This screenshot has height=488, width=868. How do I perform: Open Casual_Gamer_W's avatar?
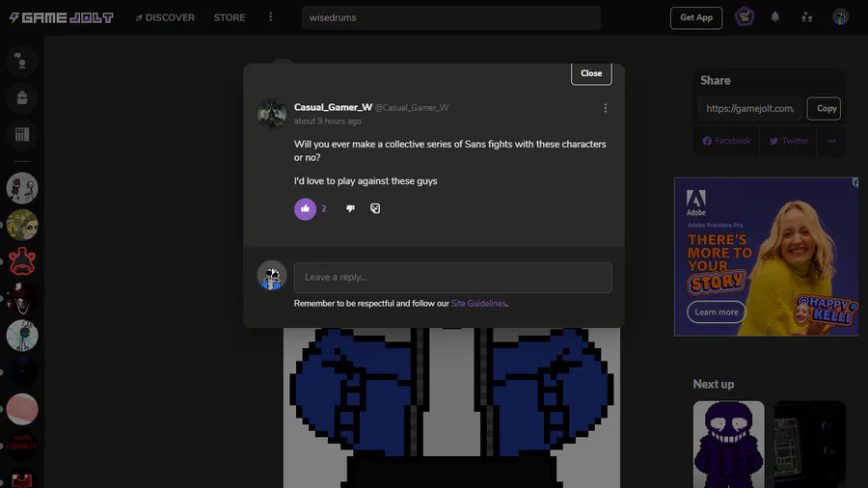(272, 114)
